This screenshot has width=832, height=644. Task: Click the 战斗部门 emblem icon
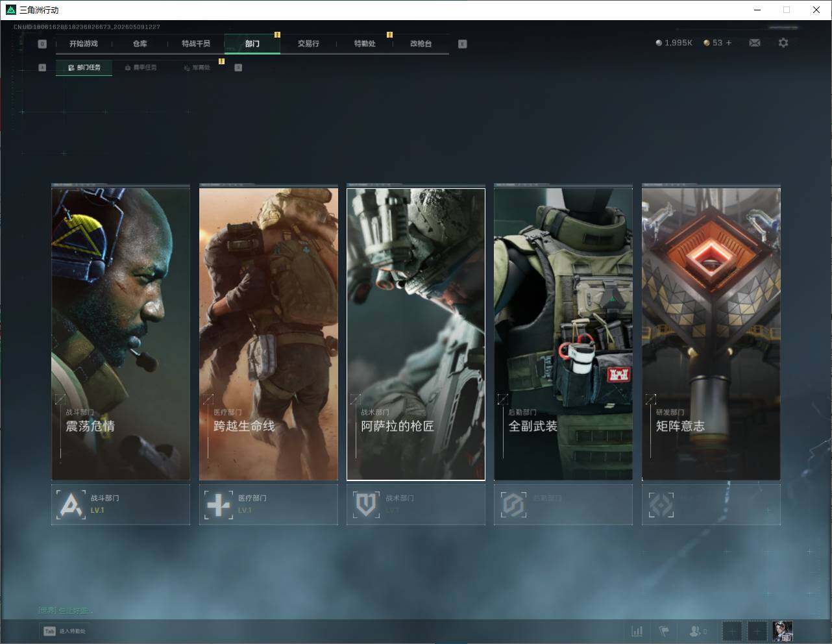tap(71, 504)
